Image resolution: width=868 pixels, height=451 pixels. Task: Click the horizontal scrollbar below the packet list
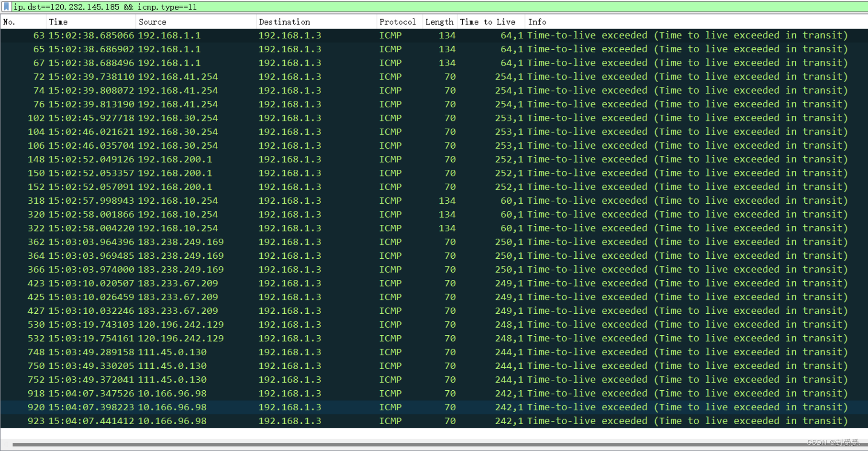431,444
